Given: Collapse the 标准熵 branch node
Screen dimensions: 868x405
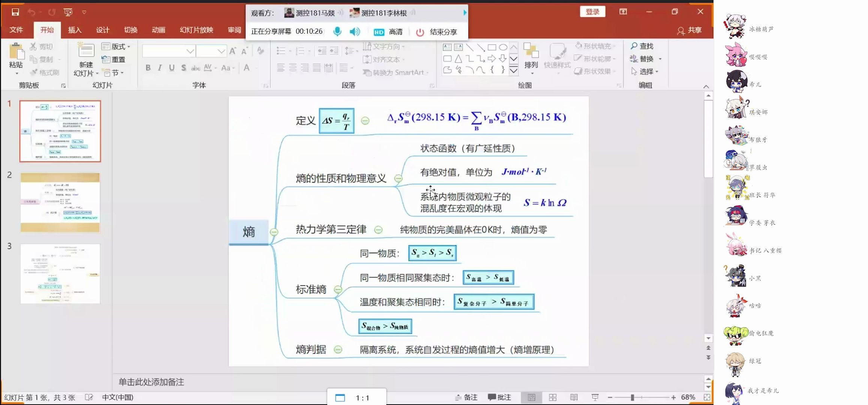Looking at the screenshot, I should pyautogui.click(x=338, y=289).
